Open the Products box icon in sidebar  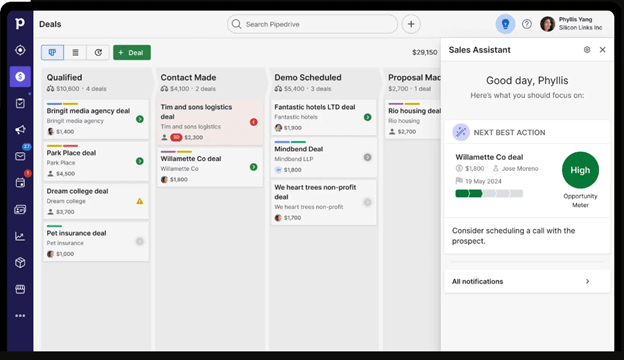[20, 263]
